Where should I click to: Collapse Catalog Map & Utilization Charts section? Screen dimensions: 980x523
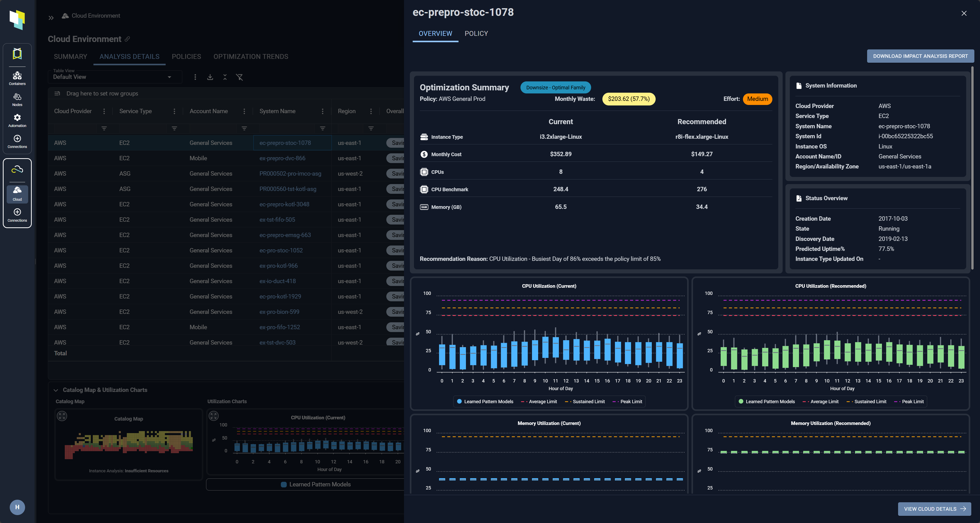click(56, 390)
